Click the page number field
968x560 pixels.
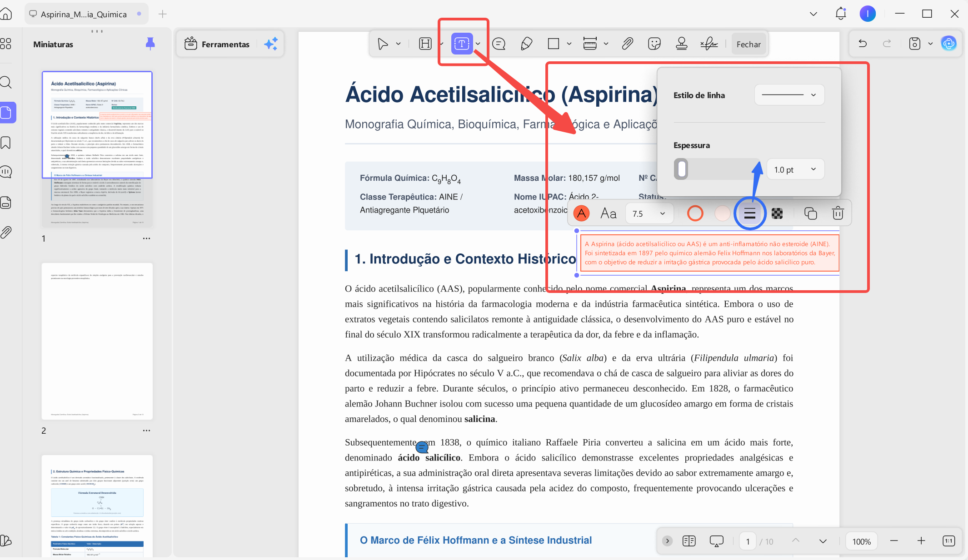pyautogui.click(x=748, y=541)
